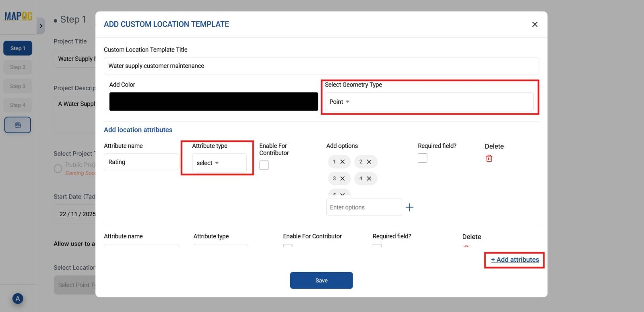The width and height of the screenshot is (644, 312).
Task: Remove option 2 chip
Action: click(x=369, y=162)
